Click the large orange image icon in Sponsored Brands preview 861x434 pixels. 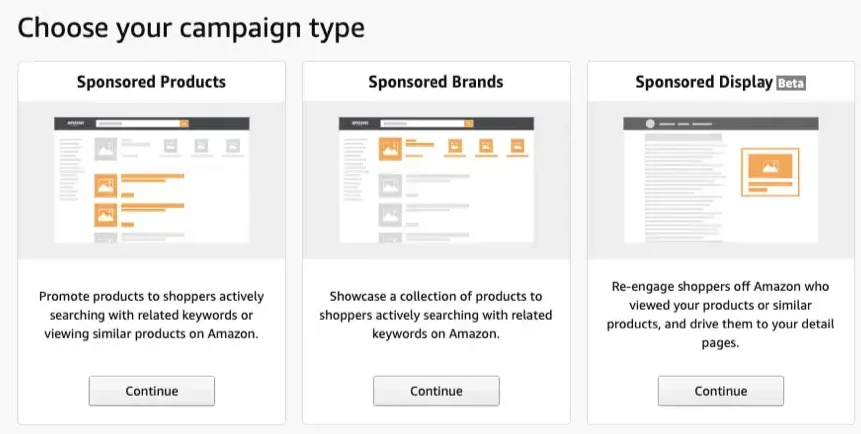click(390, 149)
